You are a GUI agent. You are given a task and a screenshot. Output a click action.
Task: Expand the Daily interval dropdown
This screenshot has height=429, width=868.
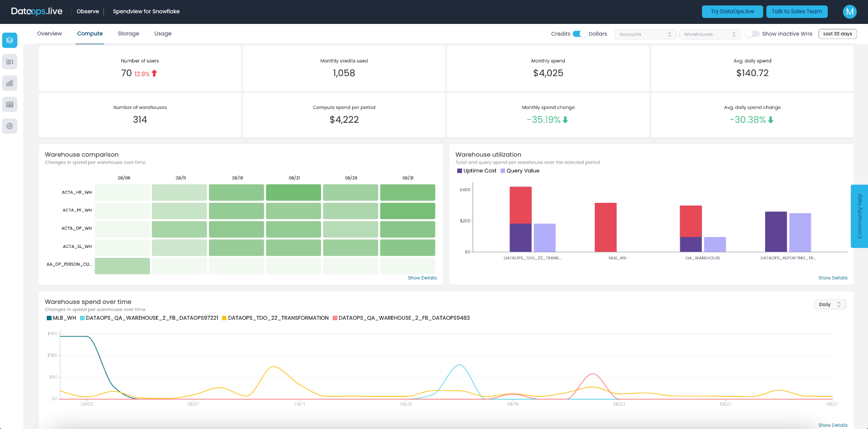pyautogui.click(x=830, y=304)
